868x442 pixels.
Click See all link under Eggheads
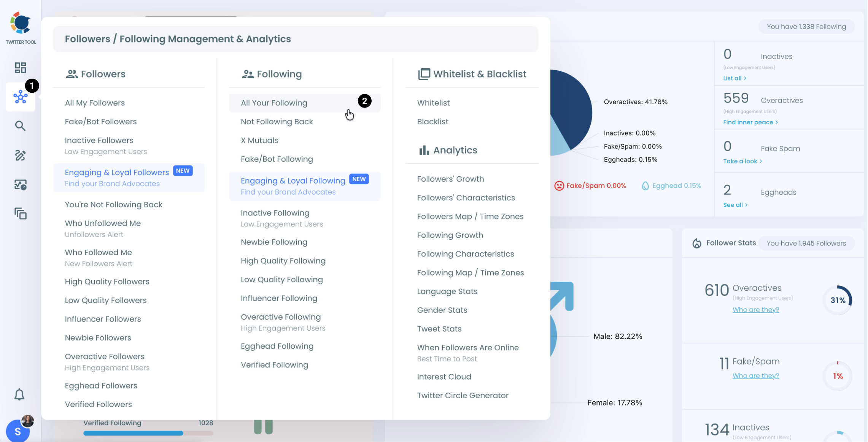point(735,205)
